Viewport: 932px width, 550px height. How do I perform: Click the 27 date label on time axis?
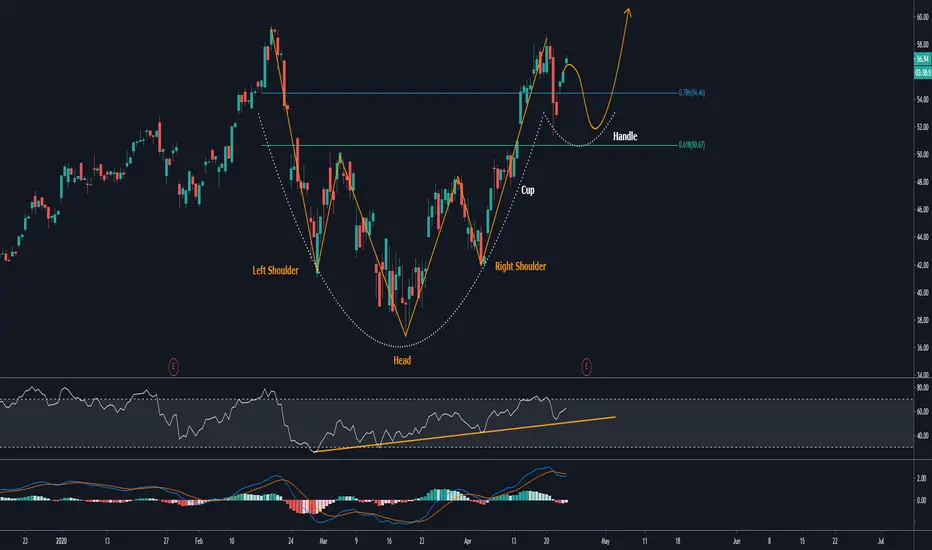166,541
